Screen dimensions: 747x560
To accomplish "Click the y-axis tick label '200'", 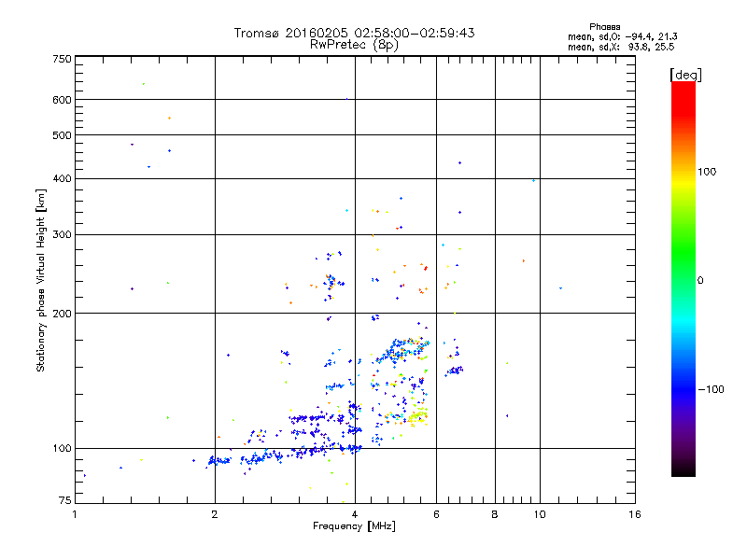I will coord(62,314).
